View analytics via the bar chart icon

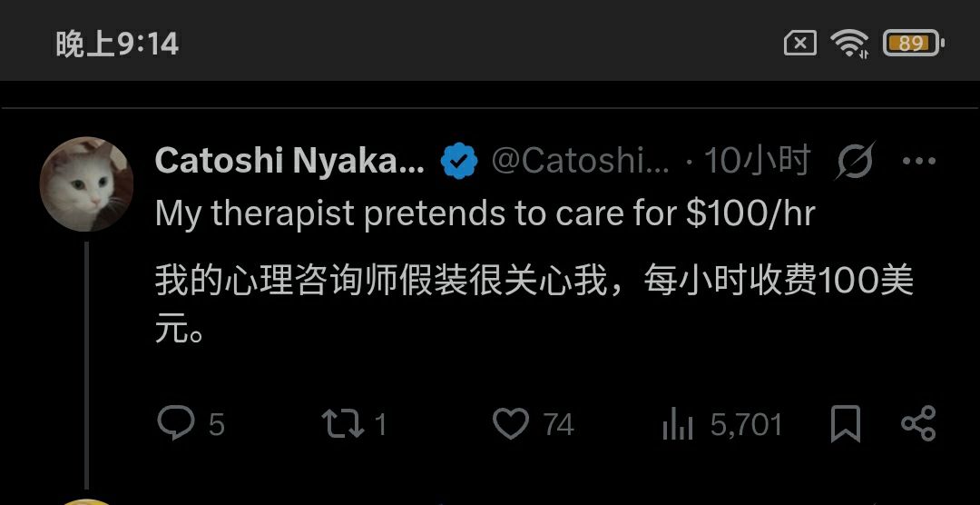pyautogui.click(x=678, y=423)
